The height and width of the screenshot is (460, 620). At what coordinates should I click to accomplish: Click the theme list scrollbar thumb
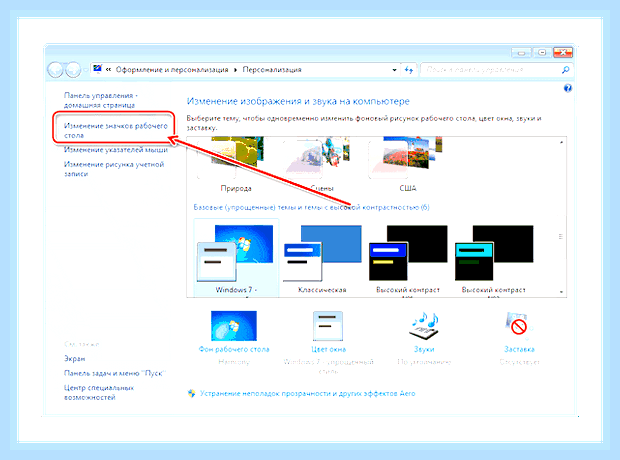(561, 237)
